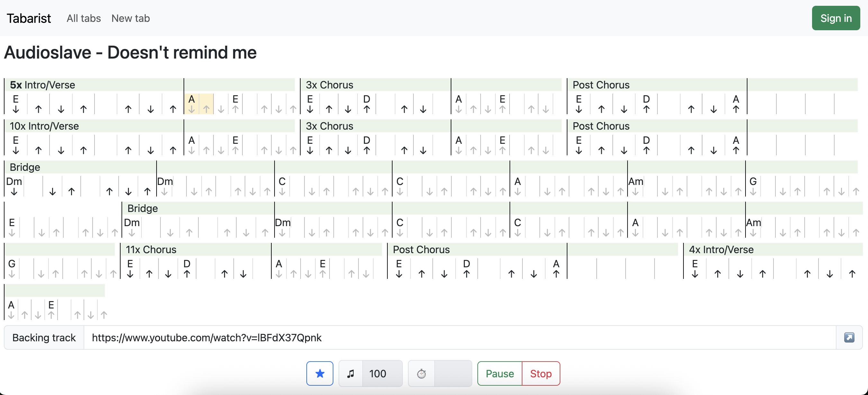Click the tempo field showing 100
The width and height of the screenshot is (868, 395).
pyautogui.click(x=382, y=373)
